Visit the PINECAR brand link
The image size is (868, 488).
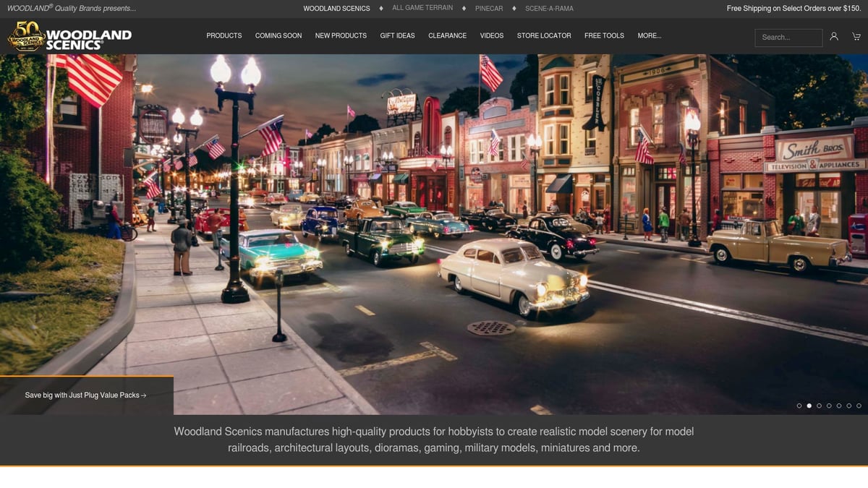coord(489,9)
